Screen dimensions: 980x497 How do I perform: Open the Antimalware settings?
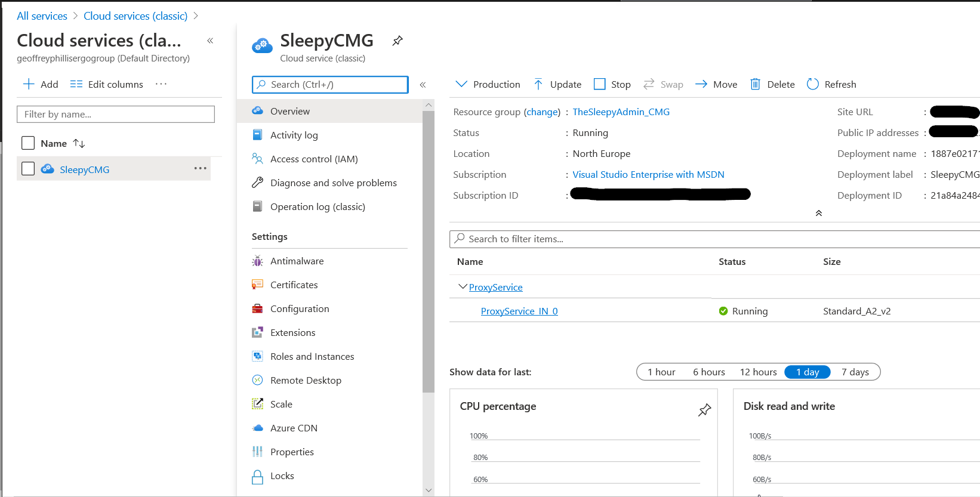297,261
